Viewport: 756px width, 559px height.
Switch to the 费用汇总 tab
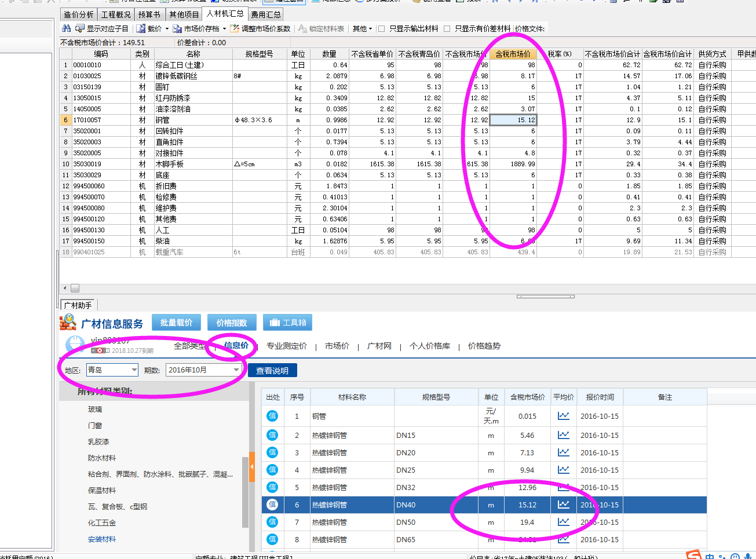[265, 14]
